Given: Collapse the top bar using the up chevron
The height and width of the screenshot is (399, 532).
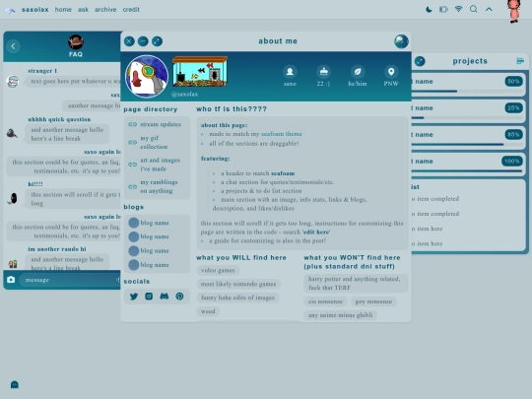Looking at the screenshot, I should tap(489, 9).
